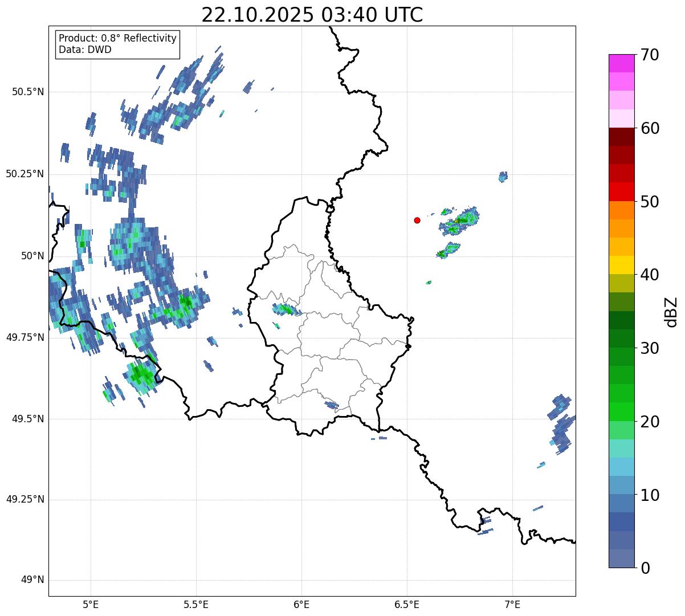Click the longitude label 6.5°E

click(407, 604)
